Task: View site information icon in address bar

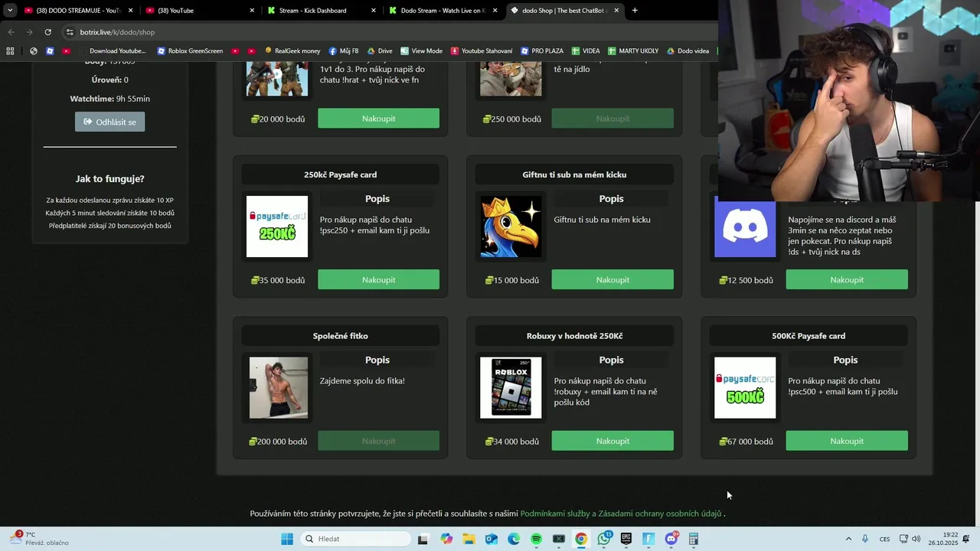Action: pyautogui.click(x=70, y=32)
